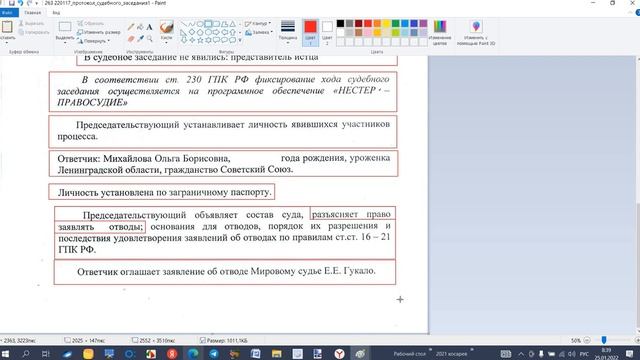Open the Outline (Контур) dropdown
640x360 pixels.
pos(258,24)
